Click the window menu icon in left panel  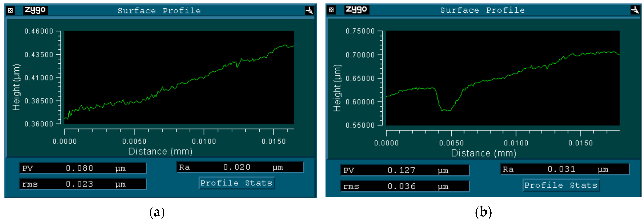tap(10, 11)
